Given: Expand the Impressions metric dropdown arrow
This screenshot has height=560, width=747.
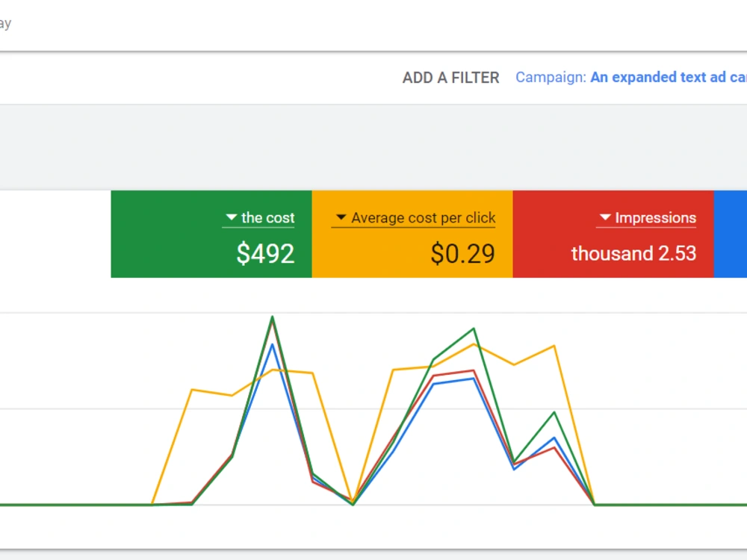Looking at the screenshot, I should 604,217.
